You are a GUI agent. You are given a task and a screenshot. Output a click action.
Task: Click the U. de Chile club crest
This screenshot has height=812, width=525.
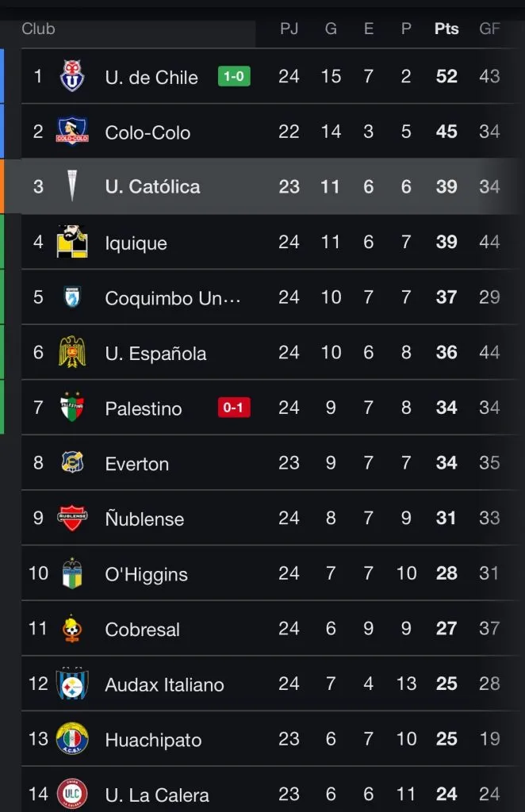point(72,76)
